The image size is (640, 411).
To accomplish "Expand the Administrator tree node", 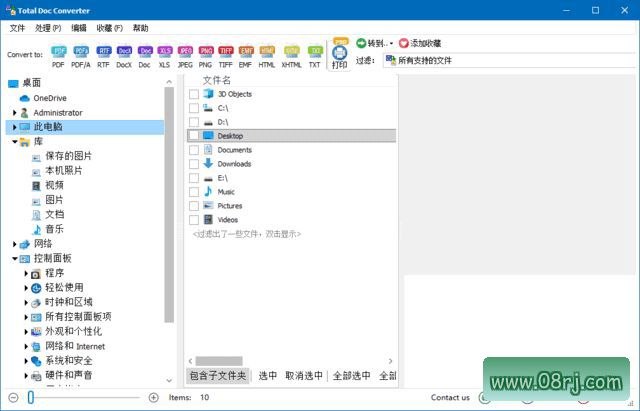I will [15, 113].
